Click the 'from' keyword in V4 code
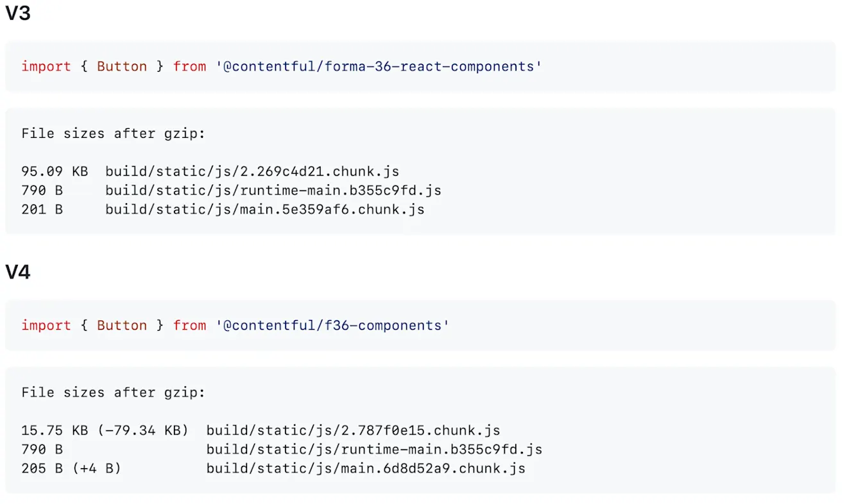 tap(189, 326)
